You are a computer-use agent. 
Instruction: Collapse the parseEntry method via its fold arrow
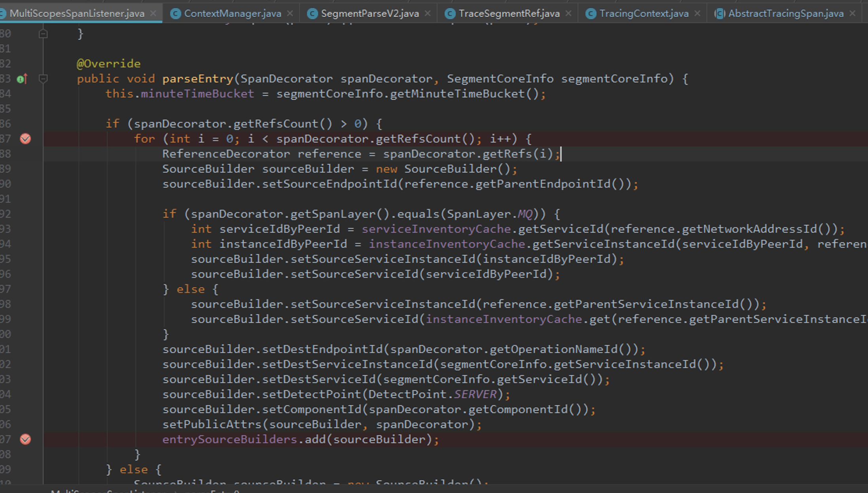(44, 78)
